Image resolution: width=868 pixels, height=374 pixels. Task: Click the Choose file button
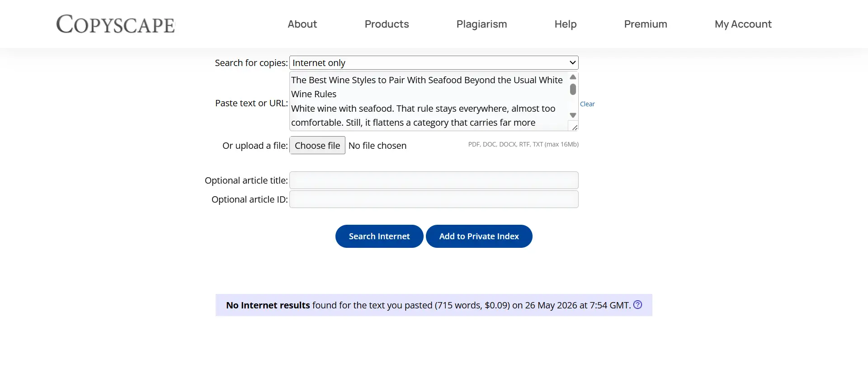click(317, 145)
